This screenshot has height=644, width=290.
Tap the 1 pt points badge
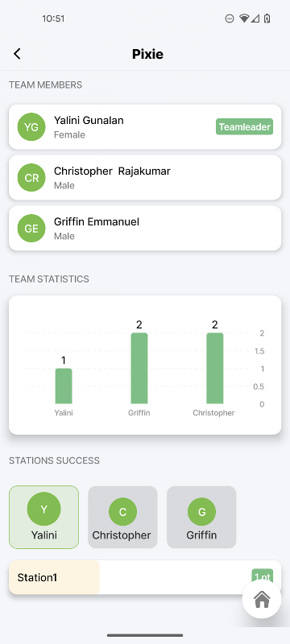coord(262,577)
